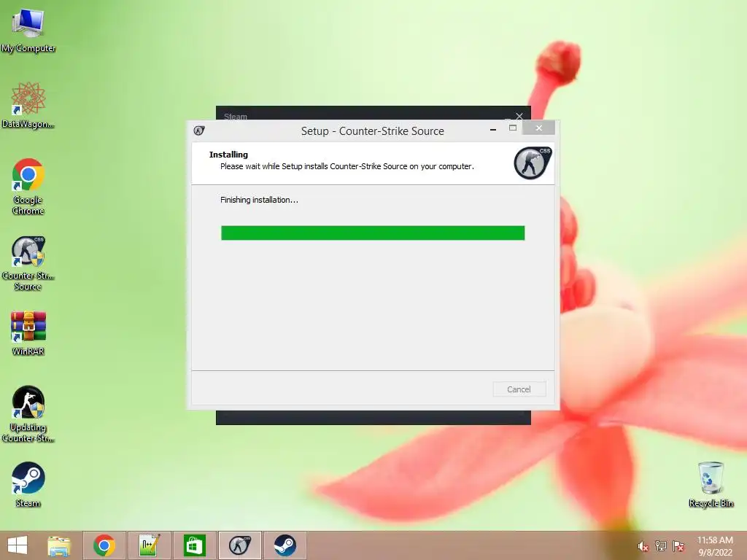Select the WinRAR desktop shortcut

click(28, 332)
